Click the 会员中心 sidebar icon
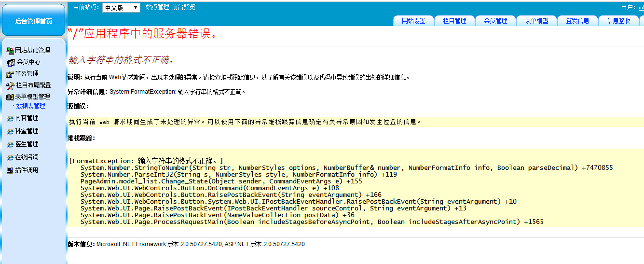 point(11,62)
